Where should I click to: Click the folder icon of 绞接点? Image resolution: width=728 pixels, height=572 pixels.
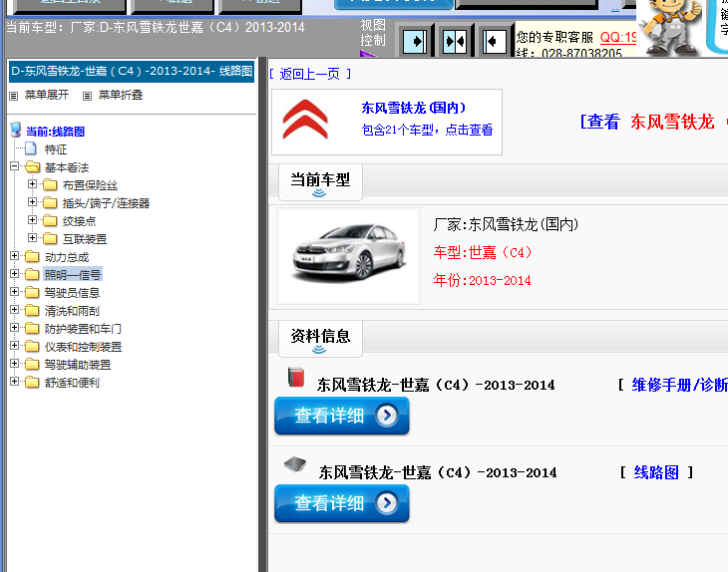pos(50,221)
